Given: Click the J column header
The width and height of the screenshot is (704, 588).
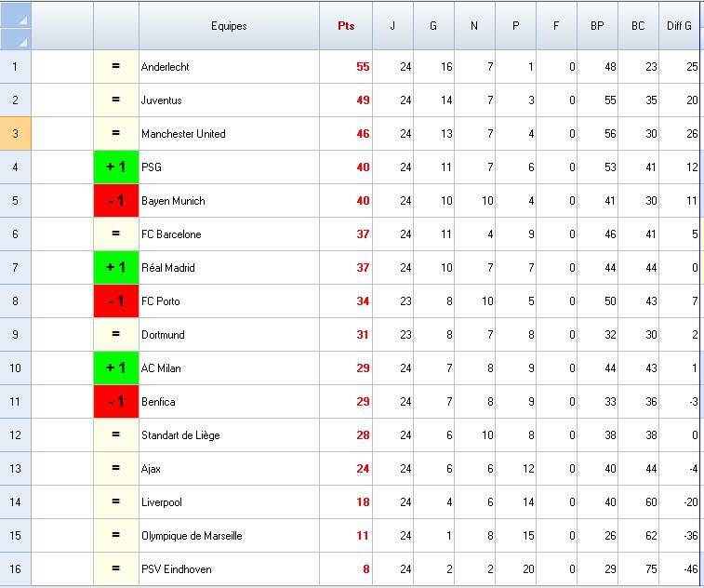Looking at the screenshot, I should tap(392, 26).
